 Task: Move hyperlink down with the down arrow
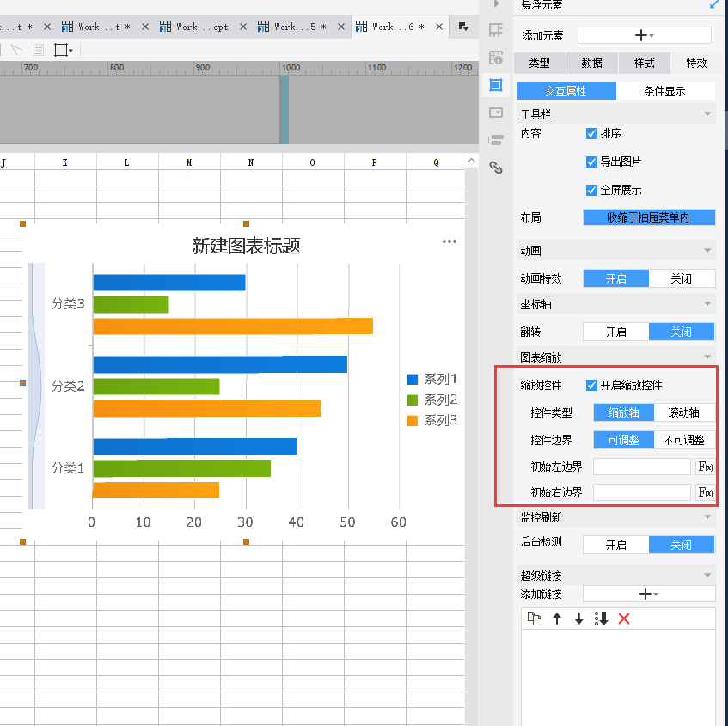[x=578, y=619]
